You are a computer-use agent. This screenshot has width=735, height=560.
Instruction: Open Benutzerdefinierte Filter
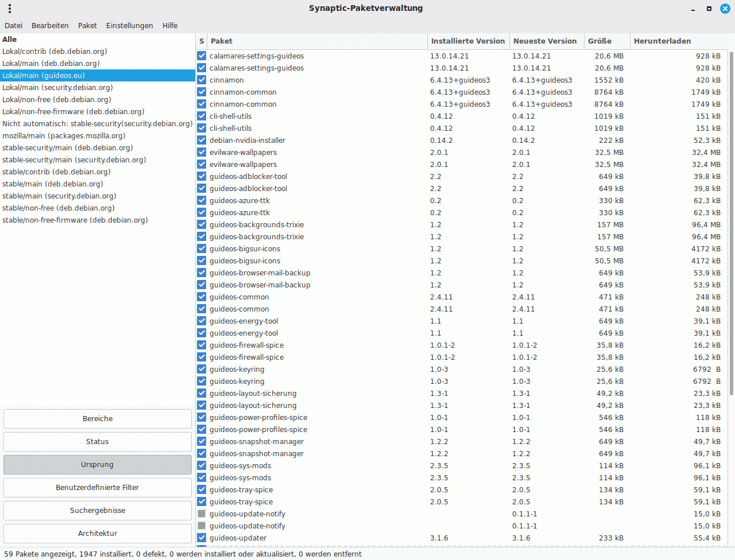98,488
